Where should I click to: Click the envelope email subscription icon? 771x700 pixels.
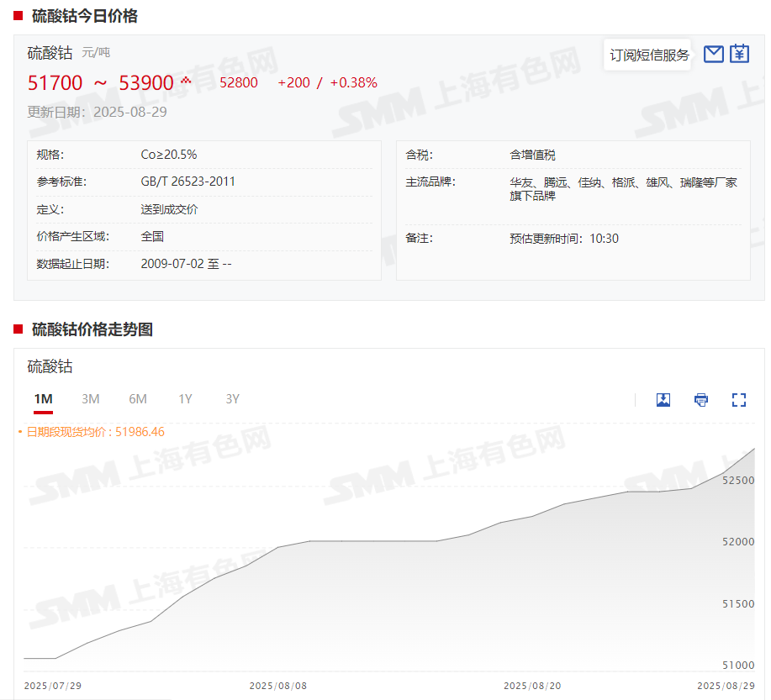[713, 55]
